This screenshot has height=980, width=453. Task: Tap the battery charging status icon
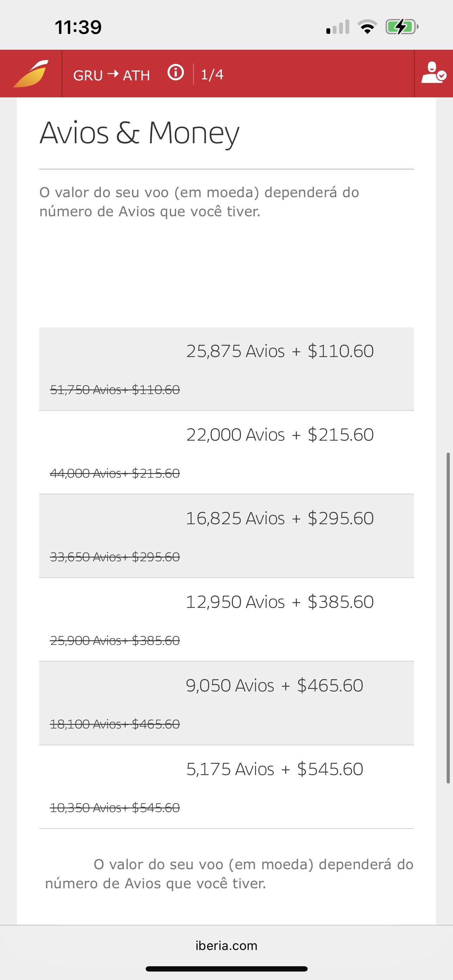click(x=402, y=27)
